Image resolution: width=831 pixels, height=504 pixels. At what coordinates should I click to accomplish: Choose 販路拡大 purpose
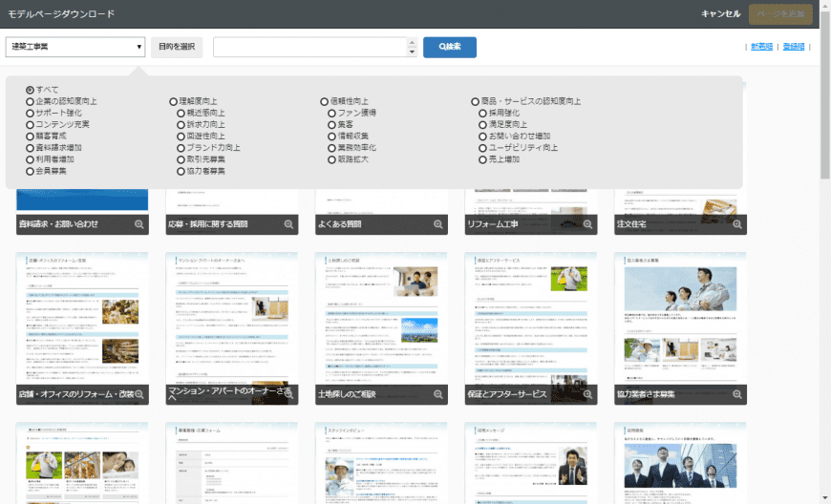coord(331,159)
